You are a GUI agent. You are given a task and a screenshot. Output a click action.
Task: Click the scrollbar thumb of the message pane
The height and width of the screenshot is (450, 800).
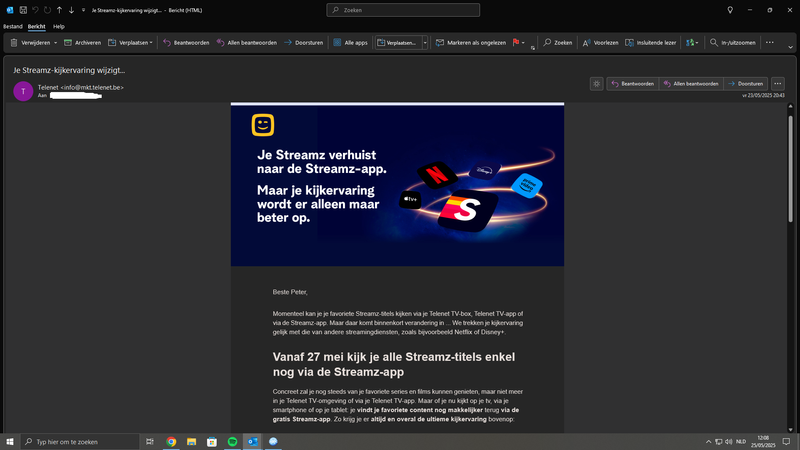click(x=790, y=168)
